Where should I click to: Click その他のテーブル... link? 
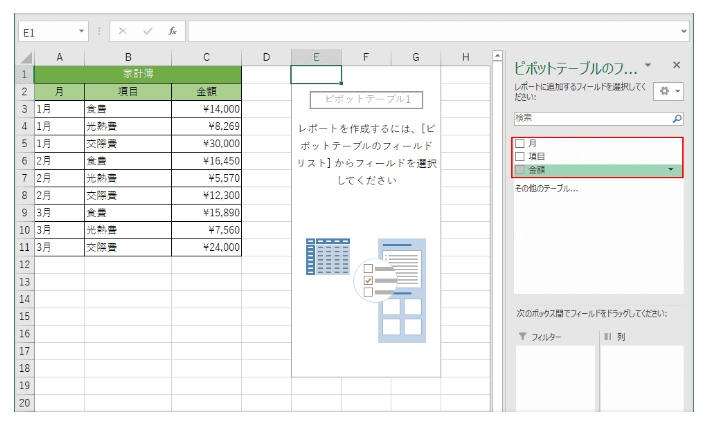(546, 188)
